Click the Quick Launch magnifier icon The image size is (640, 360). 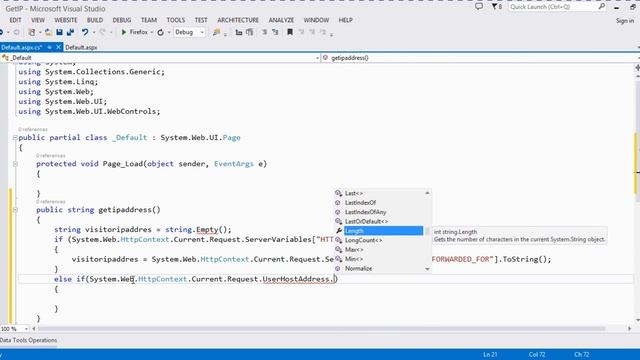pyautogui.click(x=602, y=7)
